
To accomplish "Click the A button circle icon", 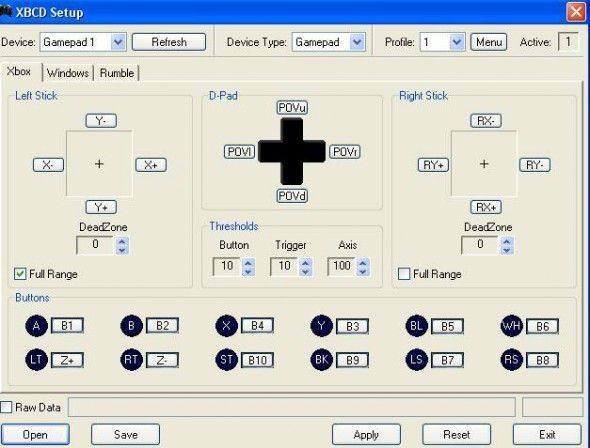I will [36, 325].
